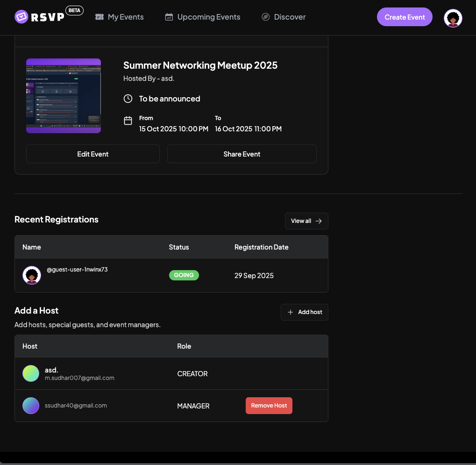Click the RSVP envelope logo icon
This screenshot has height=465, width=476.
click(21, 16)
